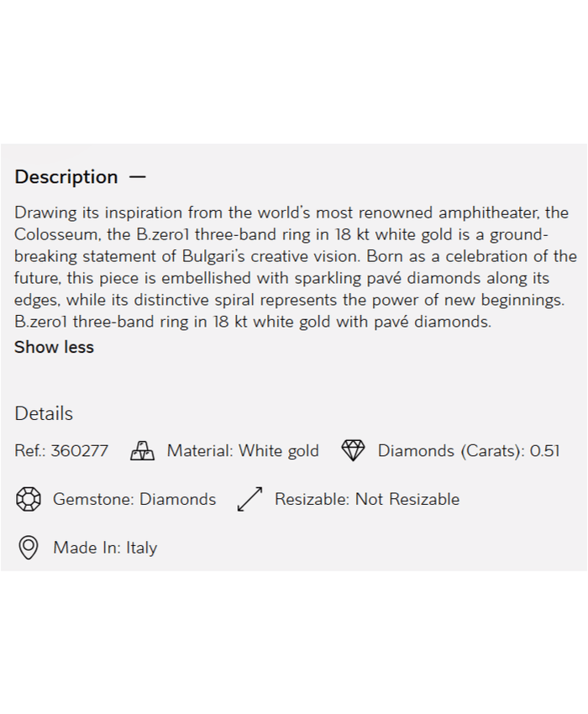The height and width of the screenshot is (714, 588).
Task: Click the location pin icon
Action: (x=29, y=549)
